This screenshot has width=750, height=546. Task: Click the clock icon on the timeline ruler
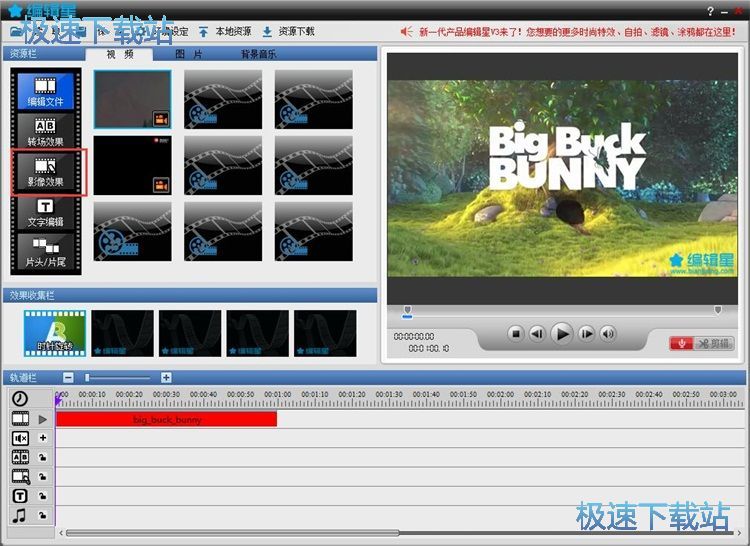point(20,398)
